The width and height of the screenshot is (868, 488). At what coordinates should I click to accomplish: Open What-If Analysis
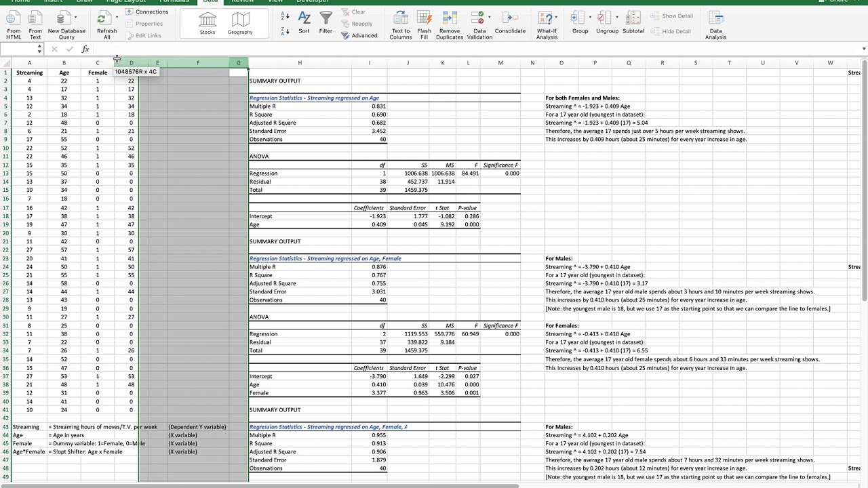point(546,25)
